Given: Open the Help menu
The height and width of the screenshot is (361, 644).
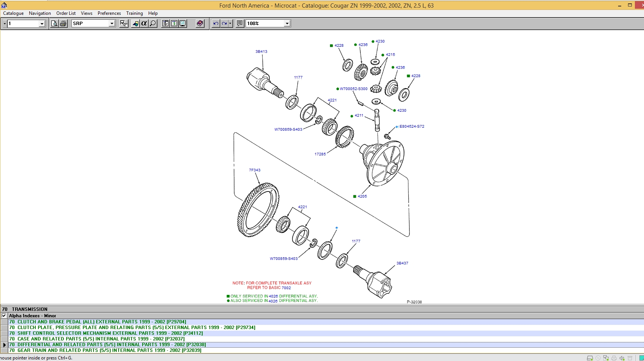Looking at the screenshot, I should click(x=153, y=13).
